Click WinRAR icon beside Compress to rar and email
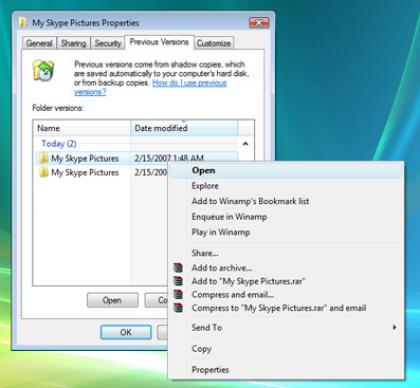Viewport: 420px width, 388px height. 178,308
